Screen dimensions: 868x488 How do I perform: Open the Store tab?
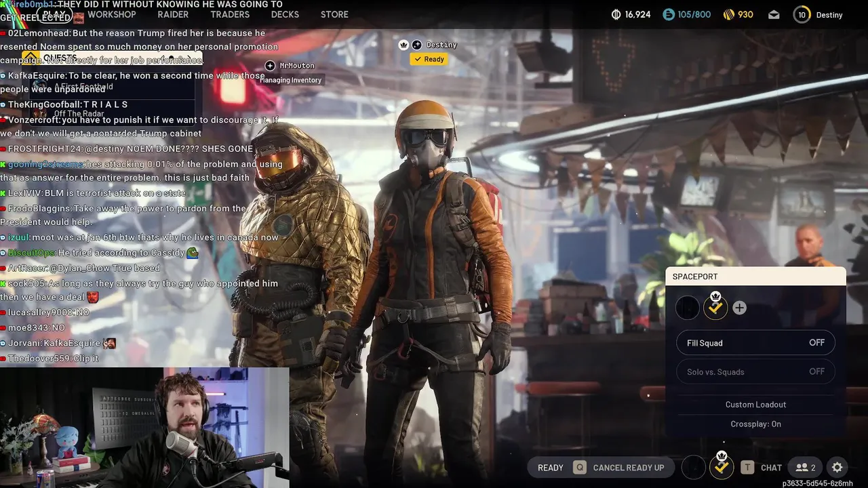pos(334,14)
